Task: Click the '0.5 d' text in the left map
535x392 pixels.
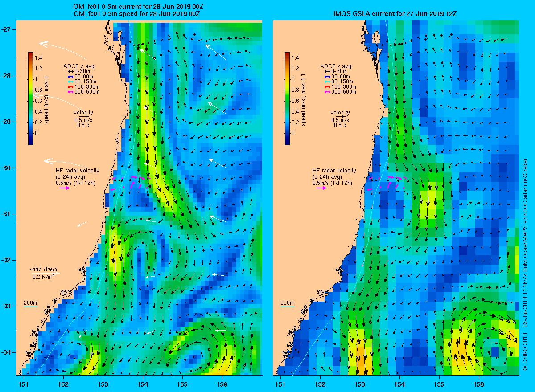Action: 83,125
